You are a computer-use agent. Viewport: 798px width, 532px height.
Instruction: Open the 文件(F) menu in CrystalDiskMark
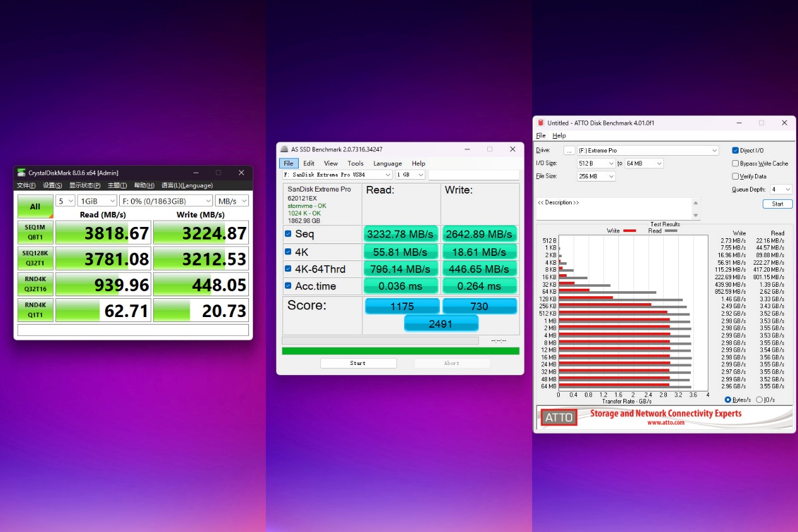click(26, 185)
